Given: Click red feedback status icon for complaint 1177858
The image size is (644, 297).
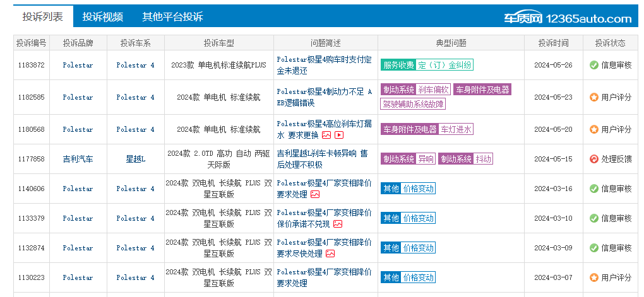Looking at the screenshot, I should [593, 159].
